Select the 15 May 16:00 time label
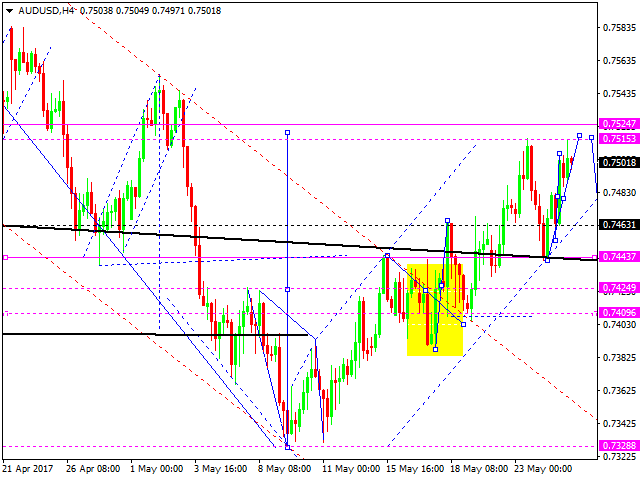 point(415,469)
